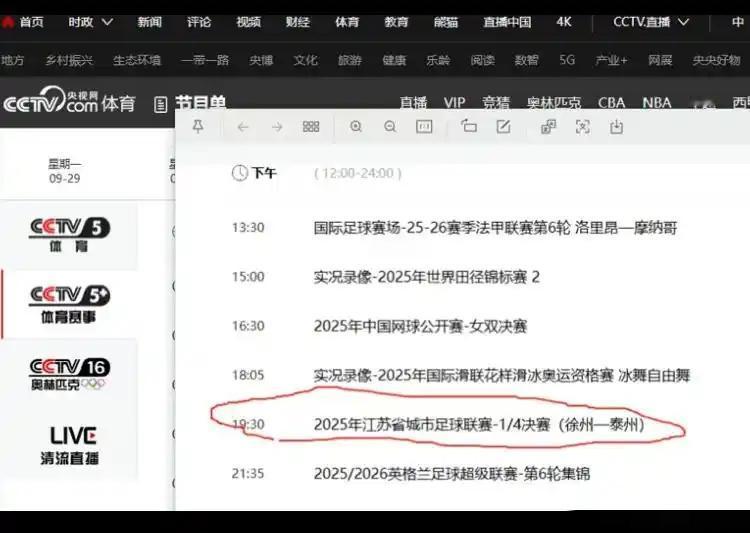This screenshot has width=750, height=533.
Task: Open the 竞猜 sports nav link
Action: pyautogui.click(x=496, y=102)
